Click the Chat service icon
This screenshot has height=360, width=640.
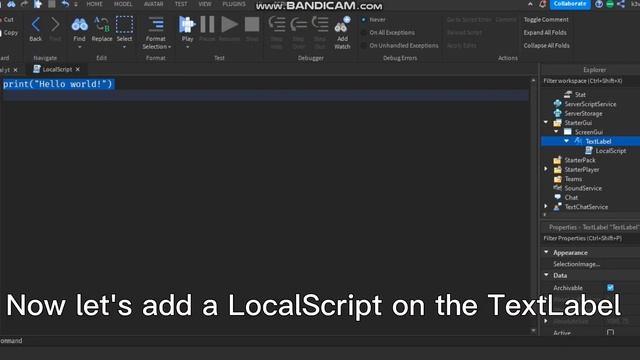click(x=558, y=197)
